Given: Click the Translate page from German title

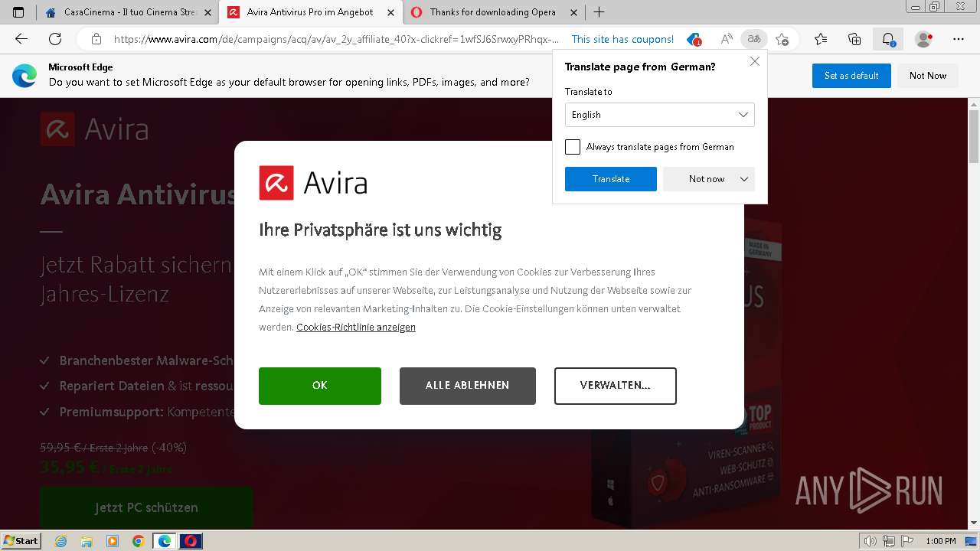Looking at the screenshot, I should (x=640, y=67).
